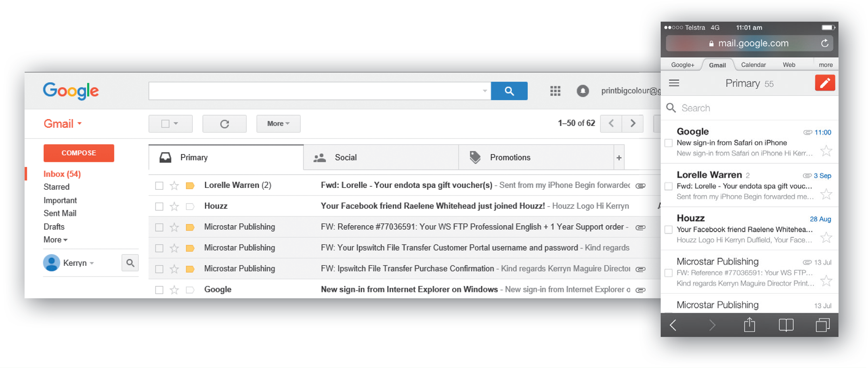
Task: Tap the mail.google.com address bar
Action: 749,43
